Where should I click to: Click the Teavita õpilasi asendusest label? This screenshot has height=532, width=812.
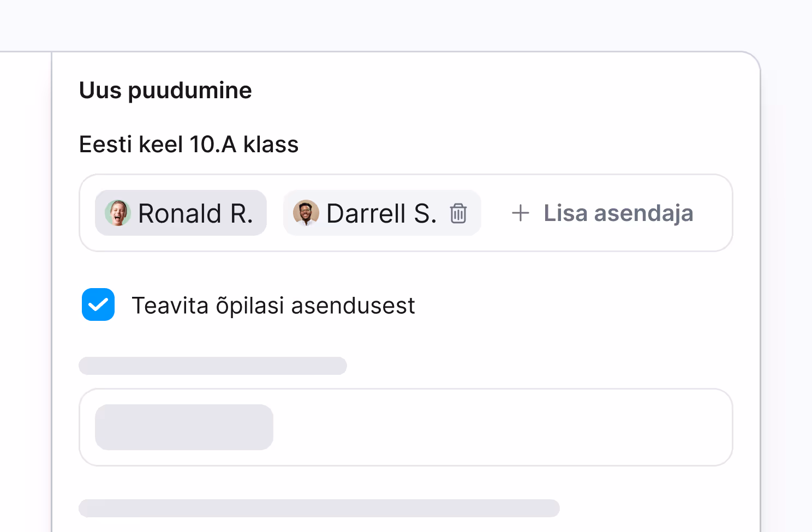pos(273,306)
